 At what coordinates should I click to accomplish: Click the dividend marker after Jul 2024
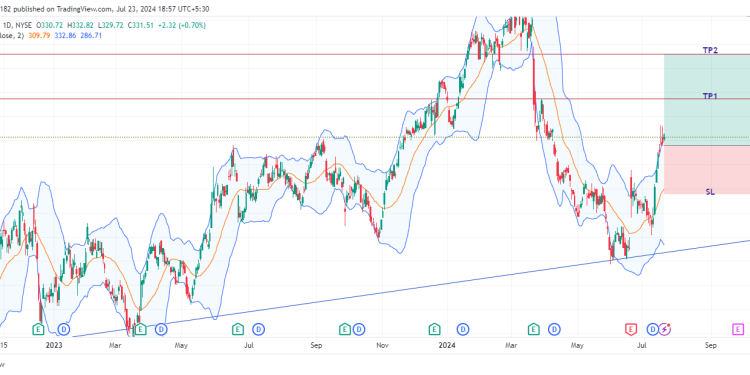[x=653, y=329]
